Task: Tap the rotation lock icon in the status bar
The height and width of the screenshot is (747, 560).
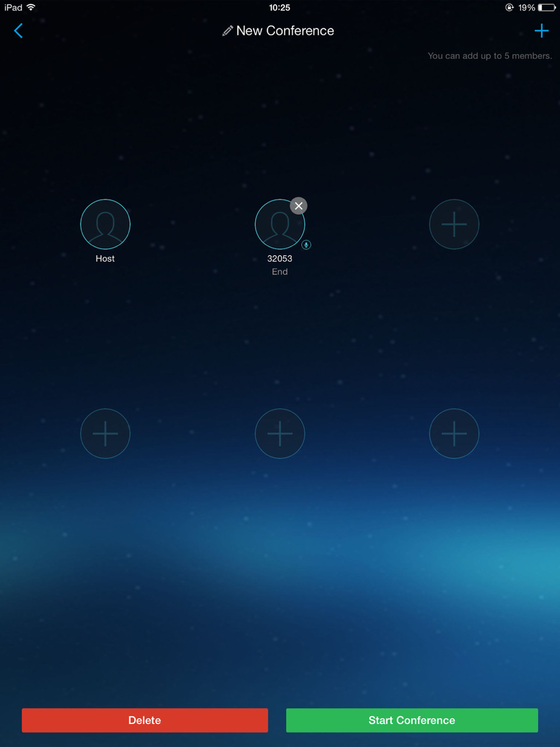Action: point(509,8)
